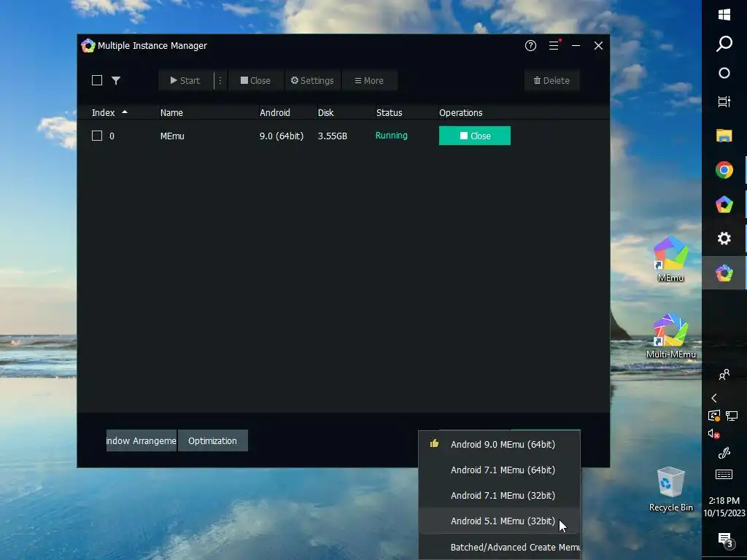The width and height of the screenshot is (747, 560).
Task: Expand the More menu
Action: 369,80
